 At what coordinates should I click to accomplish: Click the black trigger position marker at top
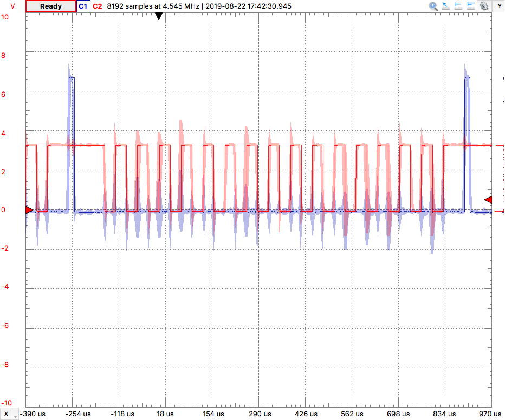click(158, 16)
